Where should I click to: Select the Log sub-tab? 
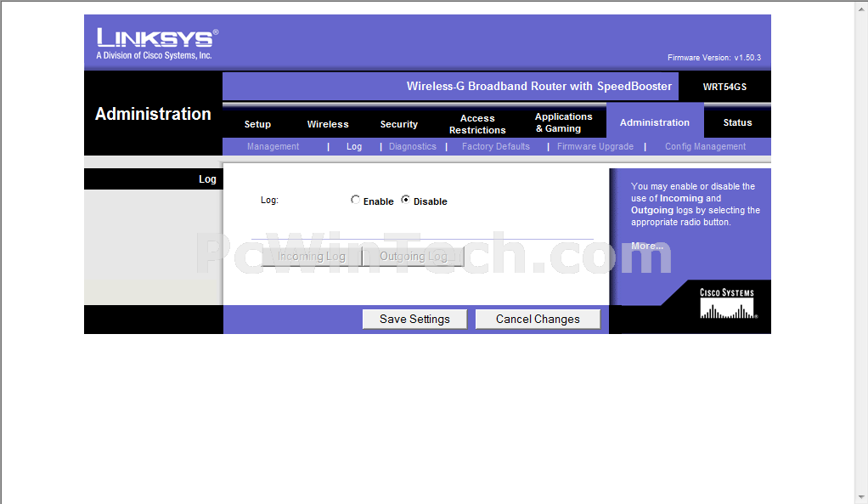tap(354, 146)
